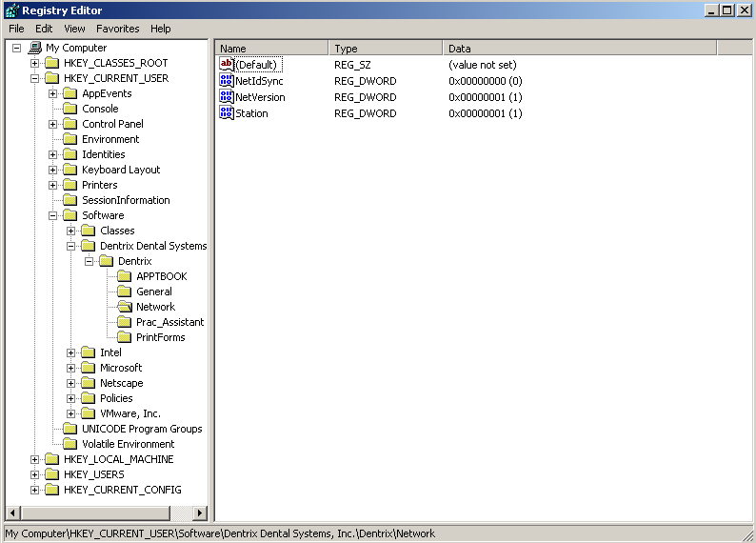Image resolution: width=756 pixels, height=543 pixels.
Task: Maximize the Registry Editor window
Action: click(x=727, y=10)
